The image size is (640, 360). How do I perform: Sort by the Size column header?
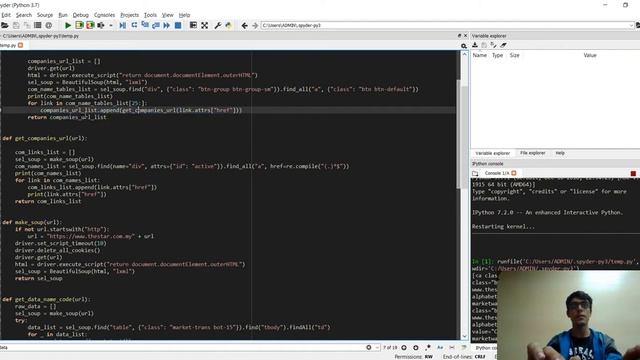pyautogui.click(x=515, y=55)
